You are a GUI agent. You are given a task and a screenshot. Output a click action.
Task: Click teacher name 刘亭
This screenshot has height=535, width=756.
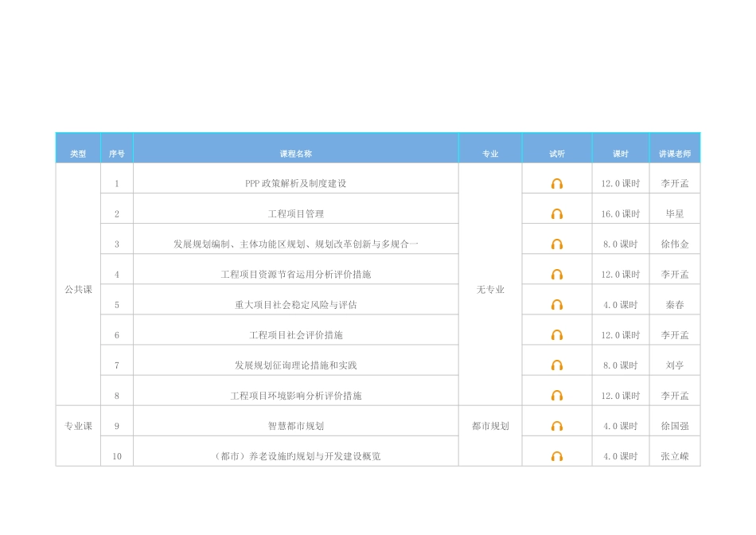pos(675,365)
